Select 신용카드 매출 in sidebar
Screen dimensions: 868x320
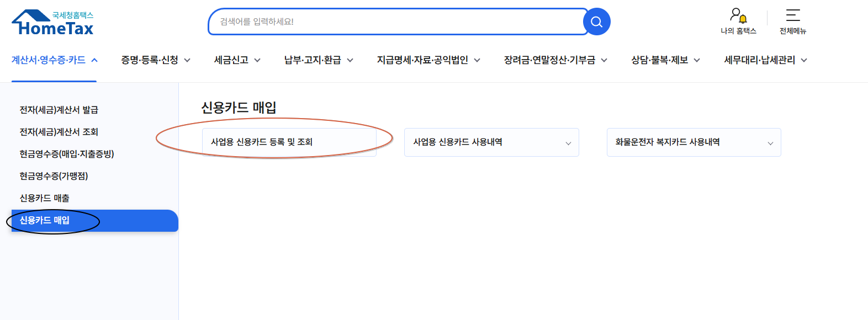45,198
